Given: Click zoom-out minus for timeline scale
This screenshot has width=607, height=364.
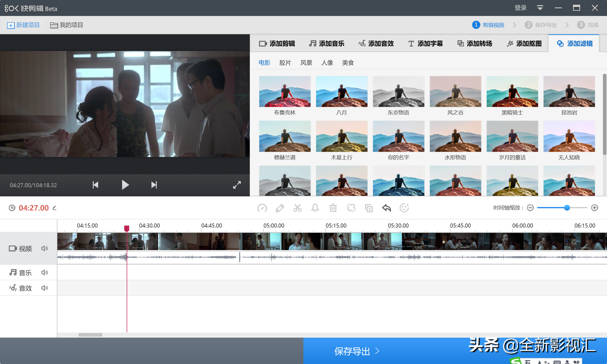Looking at the screenshot, I should coord(530,208).
